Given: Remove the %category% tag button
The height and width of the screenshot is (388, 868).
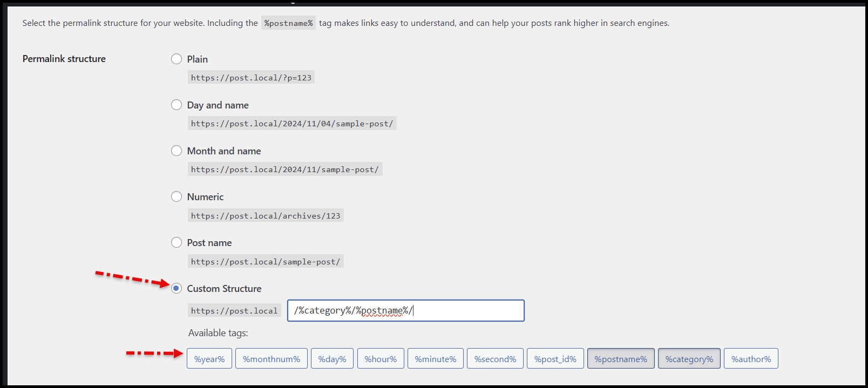Looking at the screenshot, I should click(689, 359).
